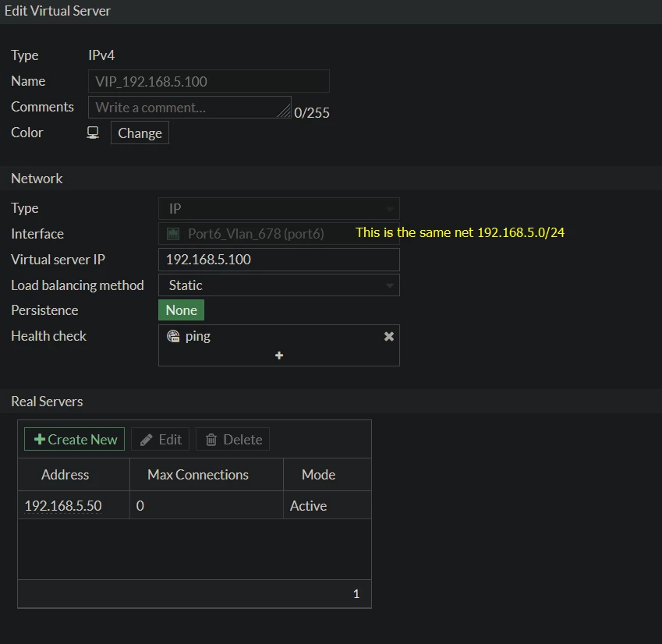This screenshot has width=662, height=644.
Task: Add a health check with plus icon
Action: point(279,356)
